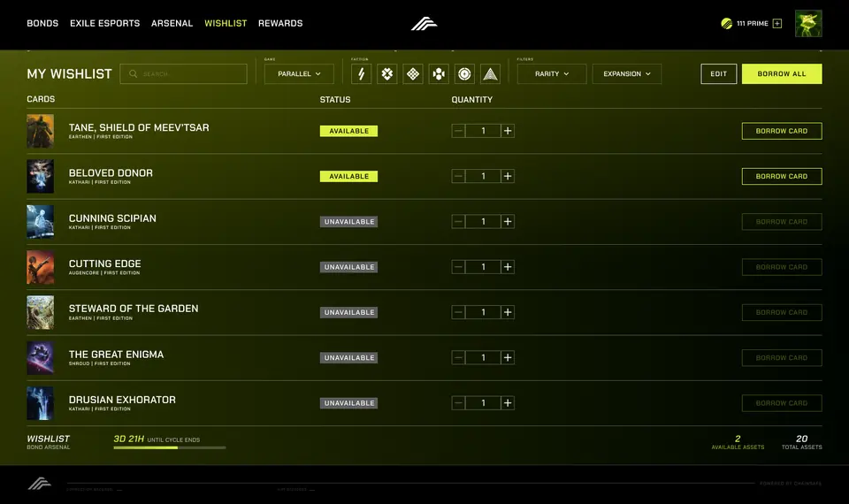Click the Parallel logo in top center
Image resolution: width=849 pixels, height=504 pixels.
424,23
